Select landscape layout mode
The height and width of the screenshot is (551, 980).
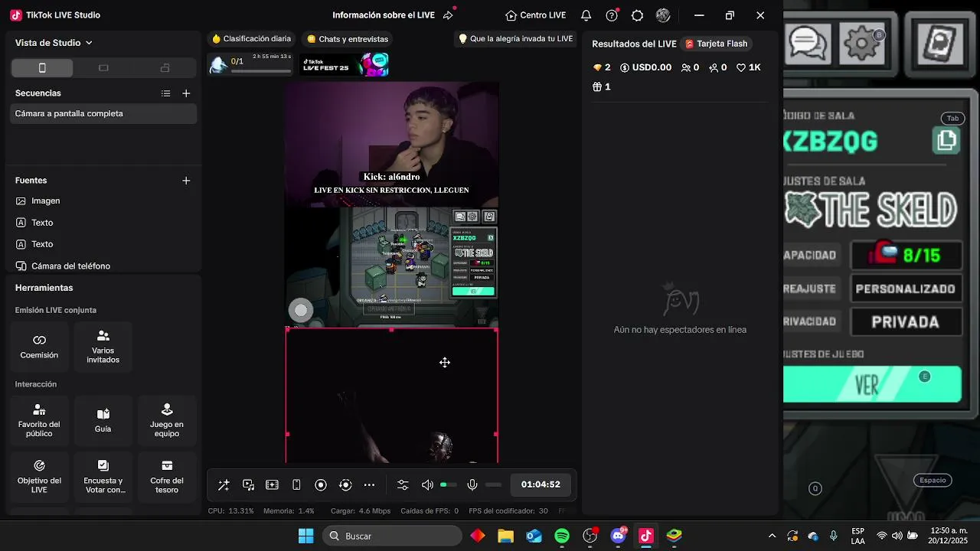(x=103, y=68)
